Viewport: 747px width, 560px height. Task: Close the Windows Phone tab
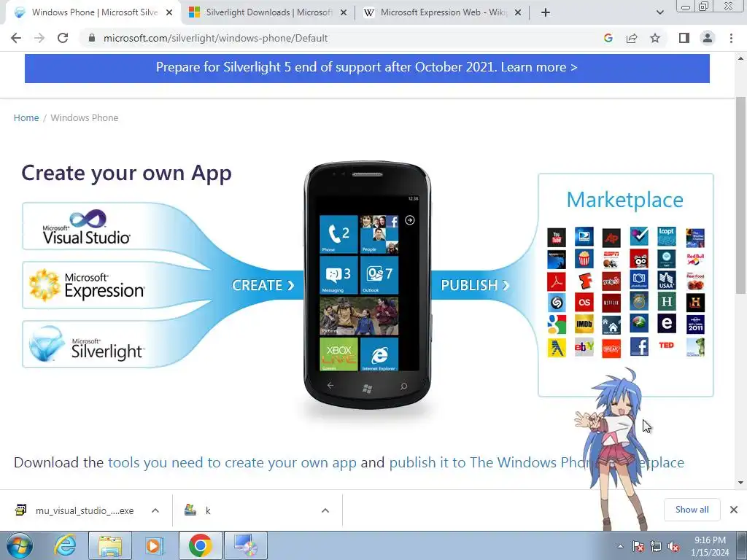[x=169, y=13]
